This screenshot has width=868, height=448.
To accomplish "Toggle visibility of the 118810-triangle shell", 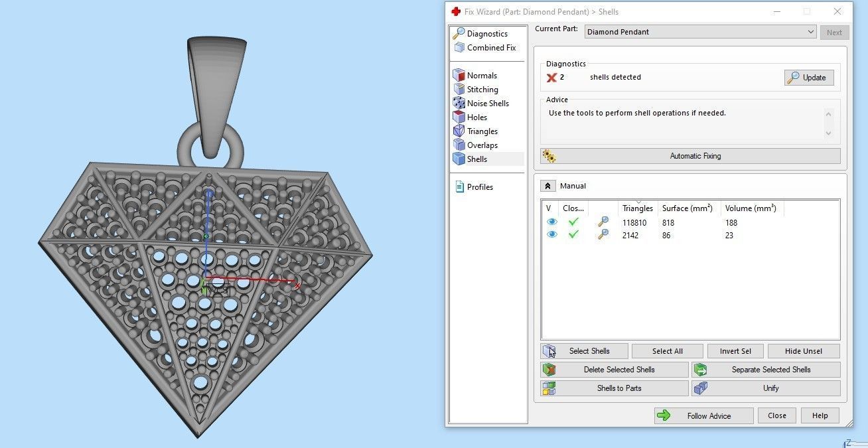I will click(552, 222).
